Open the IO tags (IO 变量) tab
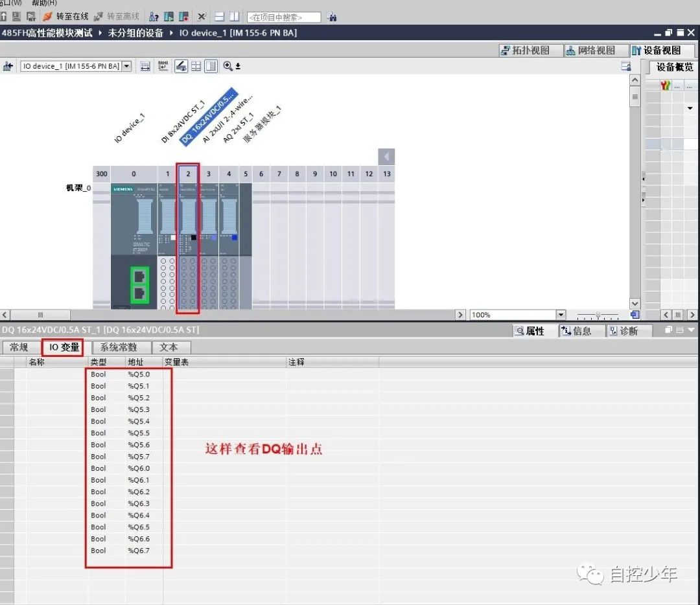The height and width of the screenshot is (605, 700). (64, 348)
